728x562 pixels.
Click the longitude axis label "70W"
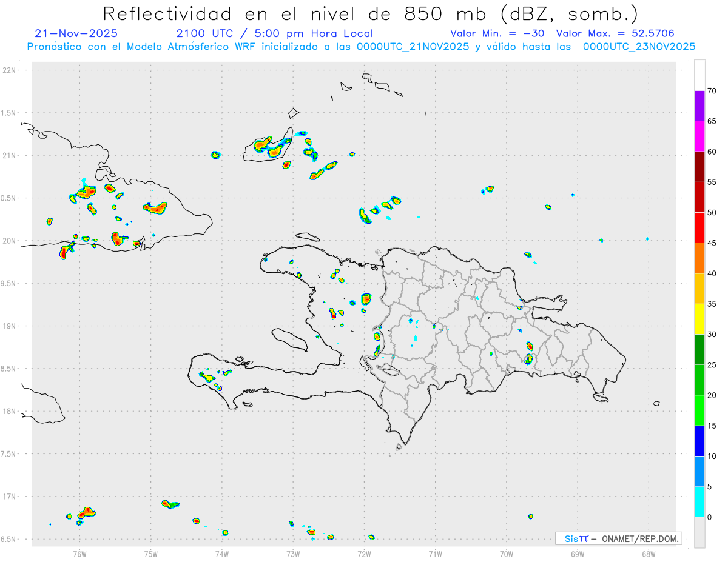tap(506, 554)
